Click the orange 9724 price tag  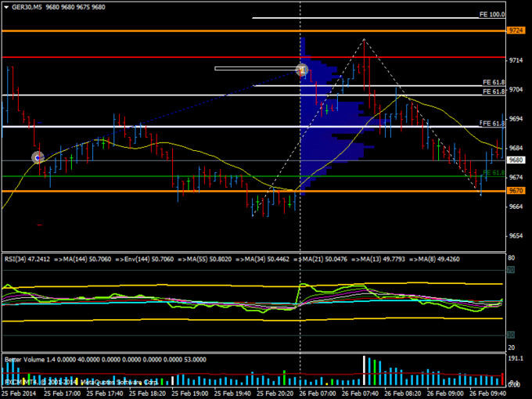[x=516, y=30]
